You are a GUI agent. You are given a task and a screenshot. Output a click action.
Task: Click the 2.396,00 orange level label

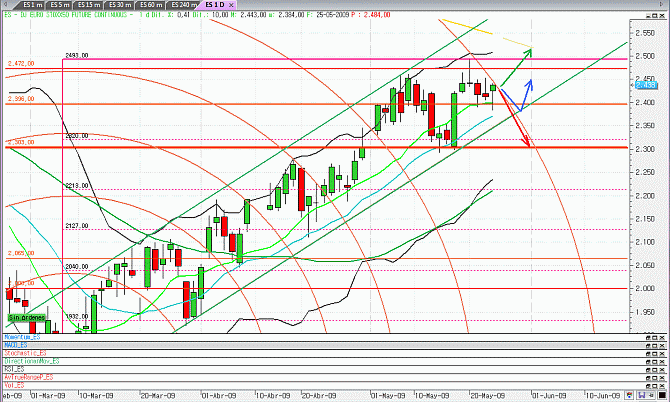(21, 99)
